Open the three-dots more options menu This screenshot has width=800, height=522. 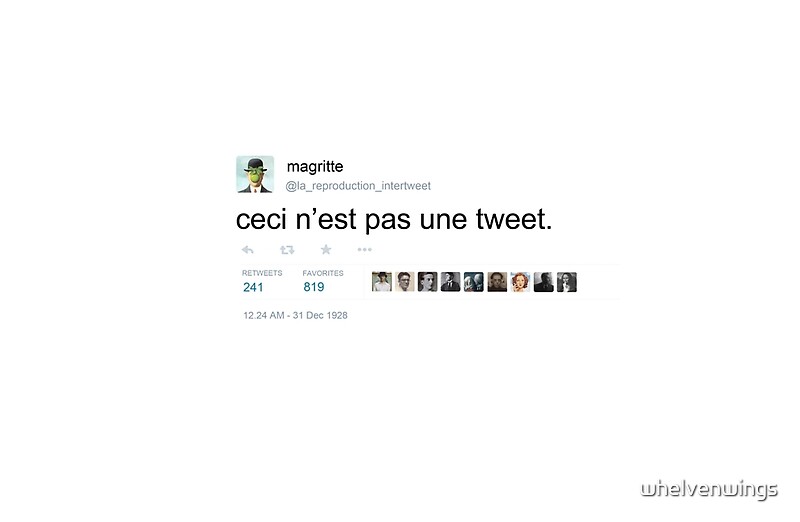click(364, 250)
